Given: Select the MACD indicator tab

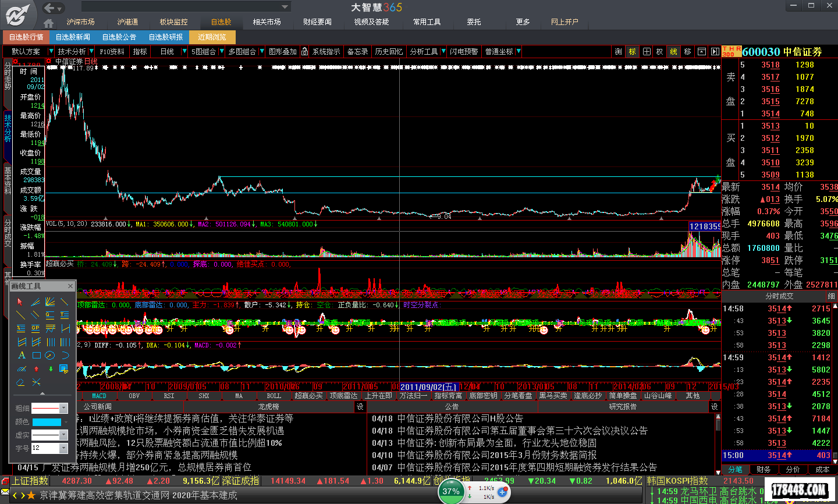Looking at the screenshot, I should click(x=99, y=396).
